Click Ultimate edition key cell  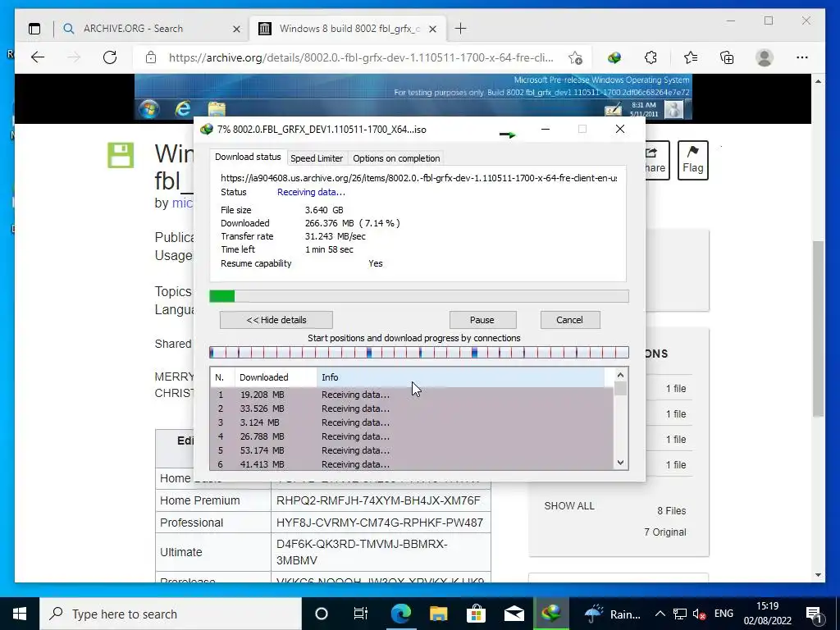tap(381, 552)
